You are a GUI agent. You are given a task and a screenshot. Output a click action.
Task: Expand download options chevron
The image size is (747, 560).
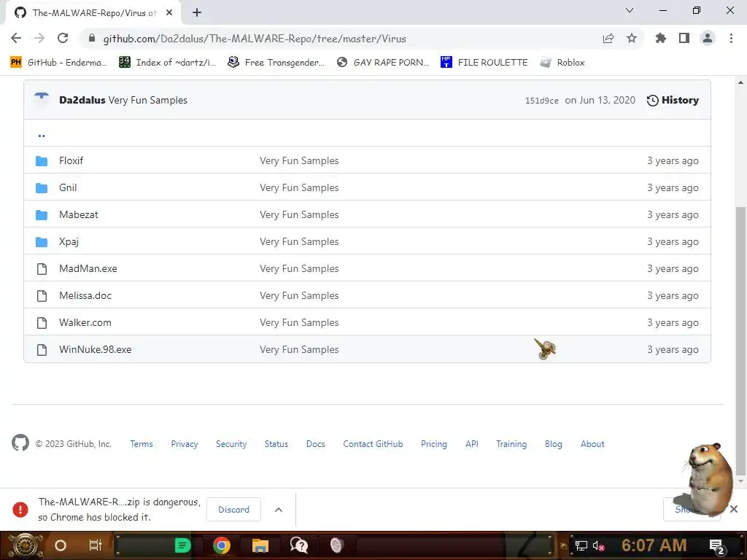279,510
